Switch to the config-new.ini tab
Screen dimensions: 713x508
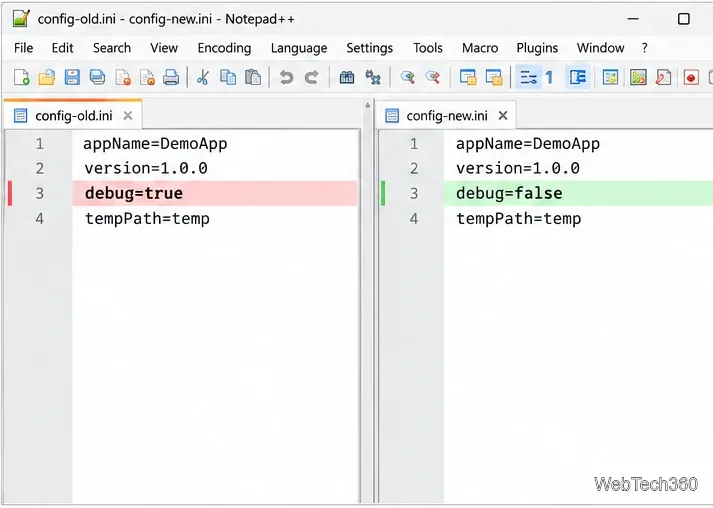[447, 116]
